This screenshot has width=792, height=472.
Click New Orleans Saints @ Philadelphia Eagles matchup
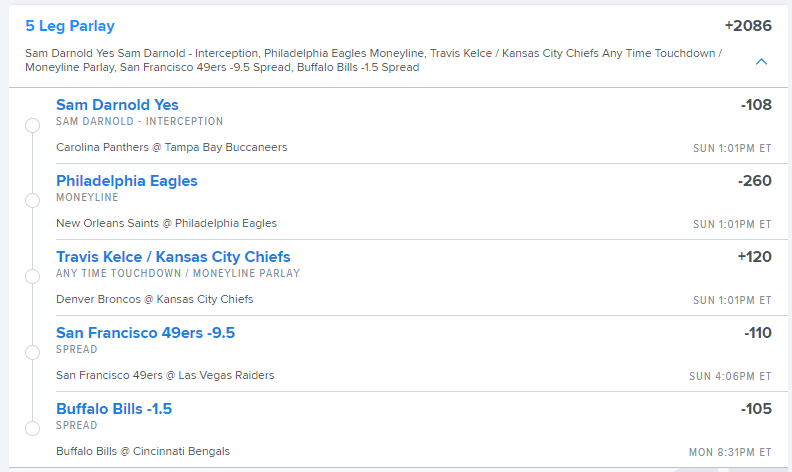[166, 223]
